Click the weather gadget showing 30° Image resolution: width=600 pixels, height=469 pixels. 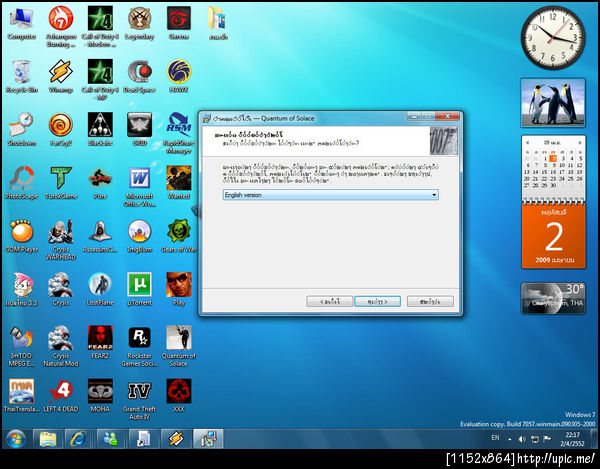(553, 298)
